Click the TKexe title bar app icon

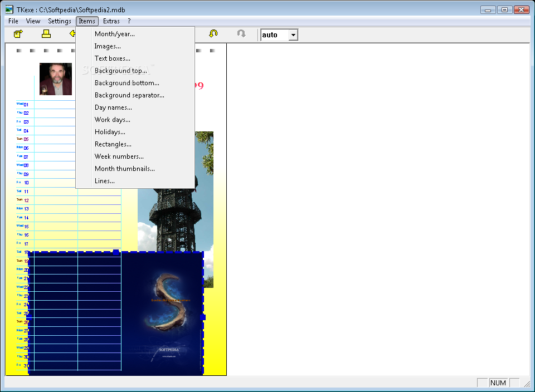pos(9,9)
